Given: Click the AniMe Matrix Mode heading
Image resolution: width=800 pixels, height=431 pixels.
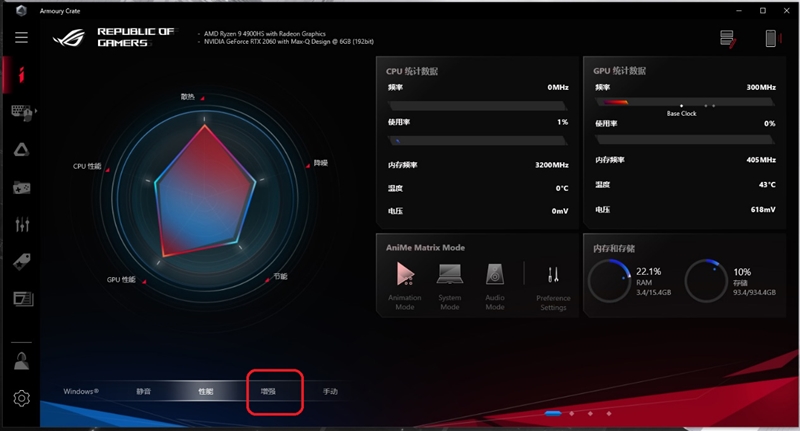Looking at the screenshot, I should (426, 247).
